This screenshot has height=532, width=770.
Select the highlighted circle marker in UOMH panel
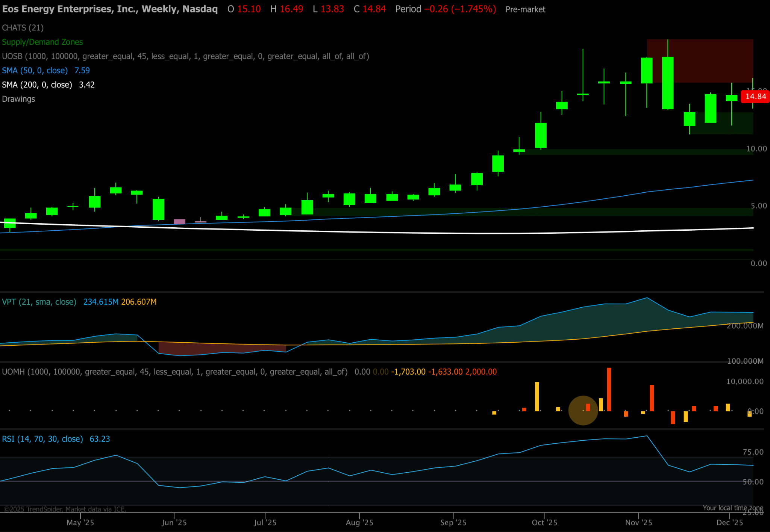pos(583,410)
